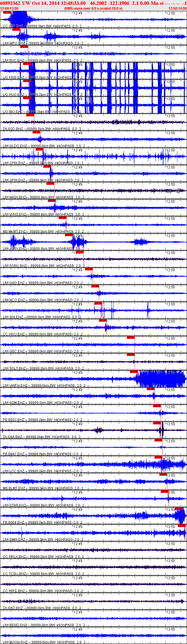187x644 pixels.
Task: Select the xT 4 pick marker on UW.CPW trace
Action: [39, 149]
